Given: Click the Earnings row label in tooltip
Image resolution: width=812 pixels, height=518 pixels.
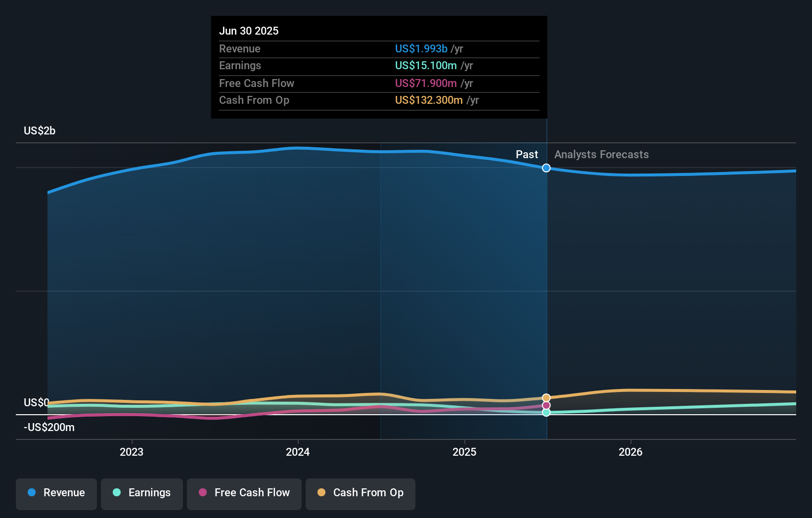Looking at the screenshot, I should click(x=240, y=65).
